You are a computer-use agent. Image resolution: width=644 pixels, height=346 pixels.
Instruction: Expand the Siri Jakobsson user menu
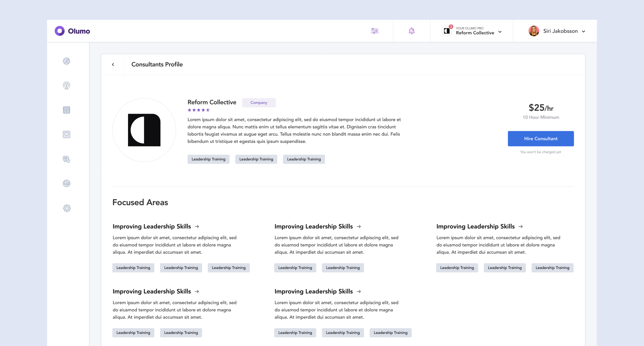(x=584, y=31)
